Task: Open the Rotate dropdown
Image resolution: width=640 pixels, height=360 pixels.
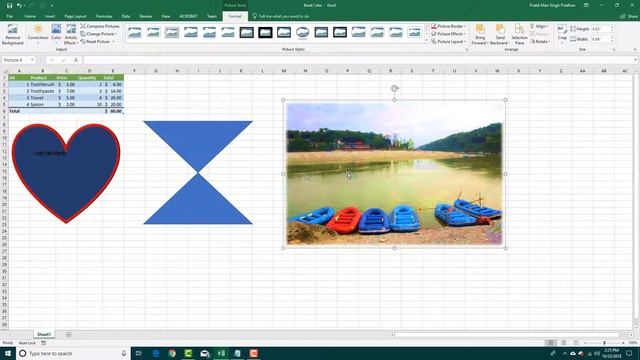Action: pyautogui.click(x=540, y=42)
